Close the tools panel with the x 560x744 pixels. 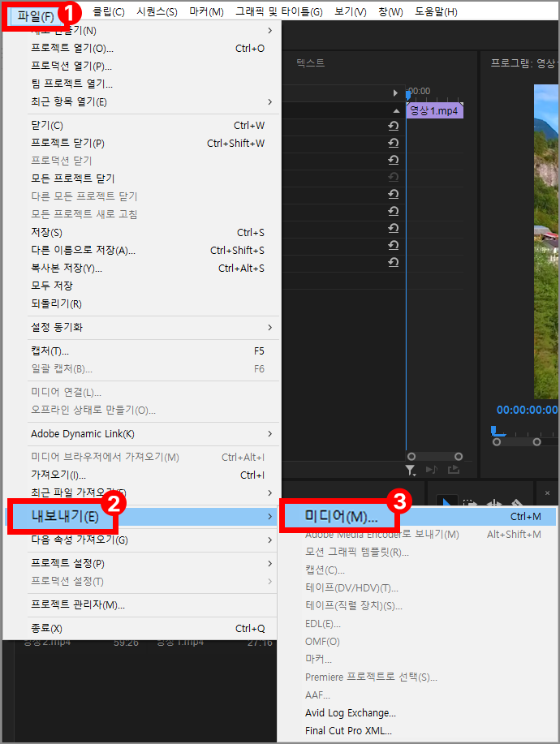pyautogui.click(x=547, y=492)
